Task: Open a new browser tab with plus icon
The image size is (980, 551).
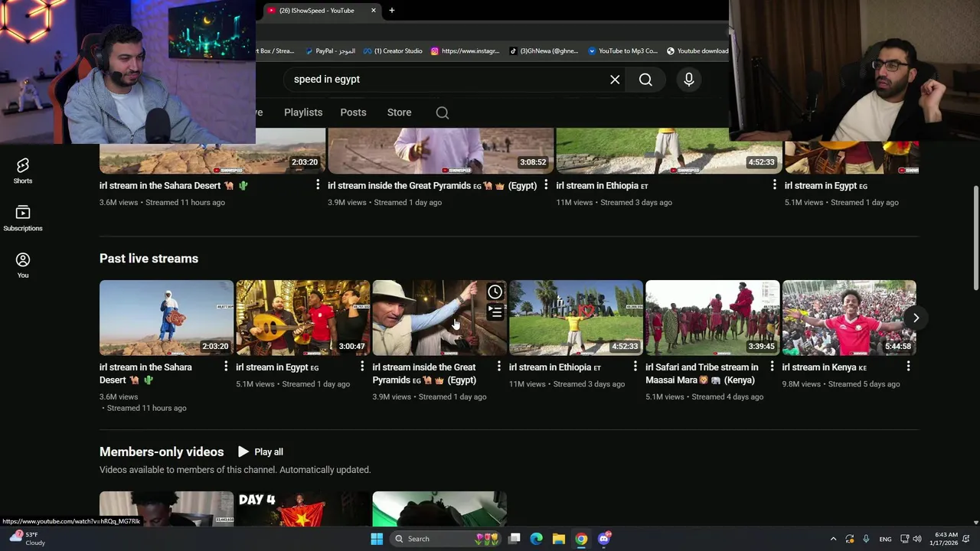Action: point(391,10)
